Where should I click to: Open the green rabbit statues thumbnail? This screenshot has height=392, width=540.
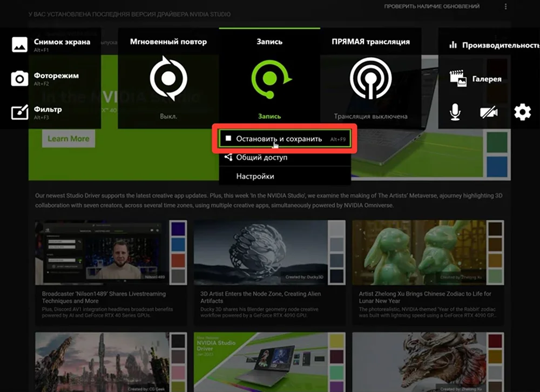click(418, 252)
